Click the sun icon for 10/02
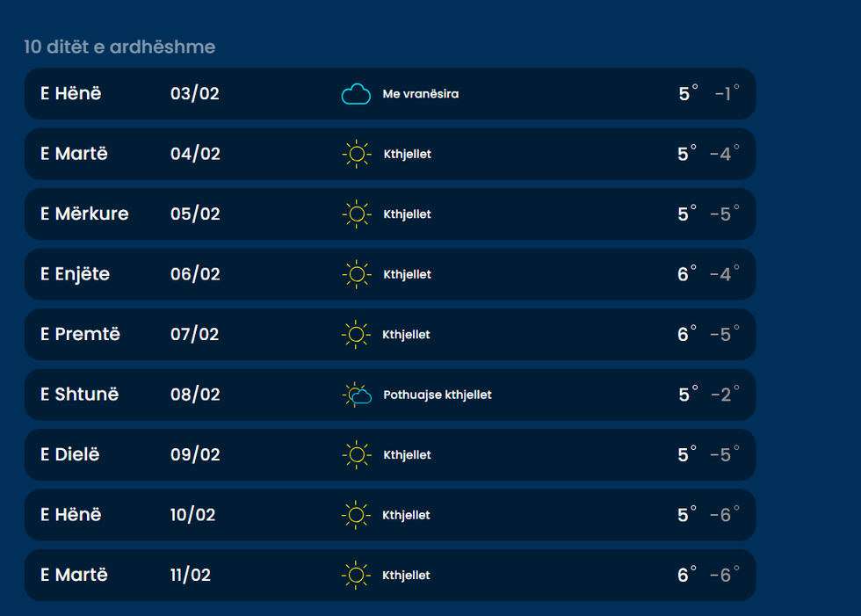861x616 pixels. pyautogui.click(x=356, y=515)
